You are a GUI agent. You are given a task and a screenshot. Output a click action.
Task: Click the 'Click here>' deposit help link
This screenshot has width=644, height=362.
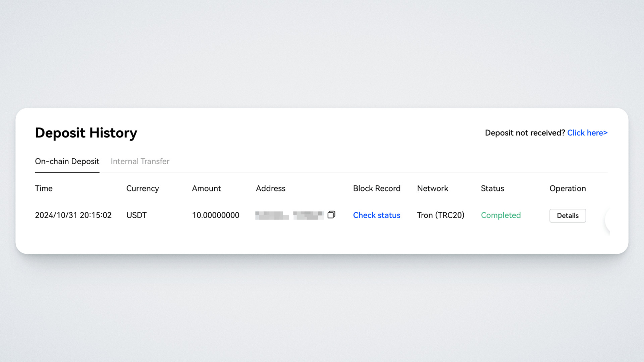tap(587, 133)
